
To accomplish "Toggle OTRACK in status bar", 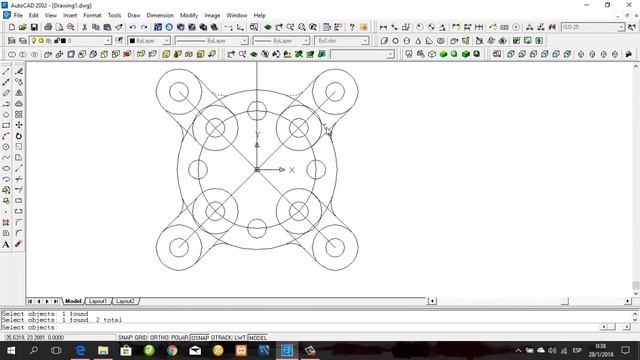I will coord(221,338).
